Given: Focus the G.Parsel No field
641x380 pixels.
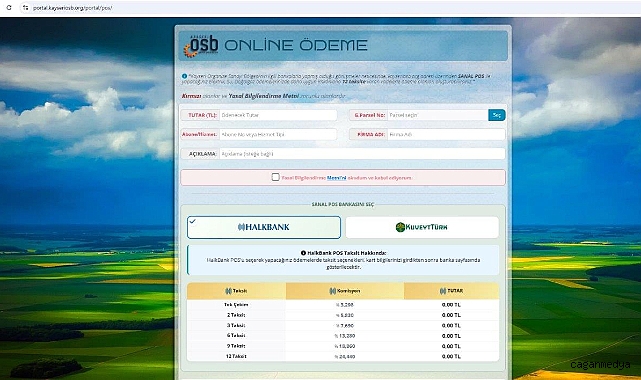Looking at the screenshot, I should click(437, 115).
